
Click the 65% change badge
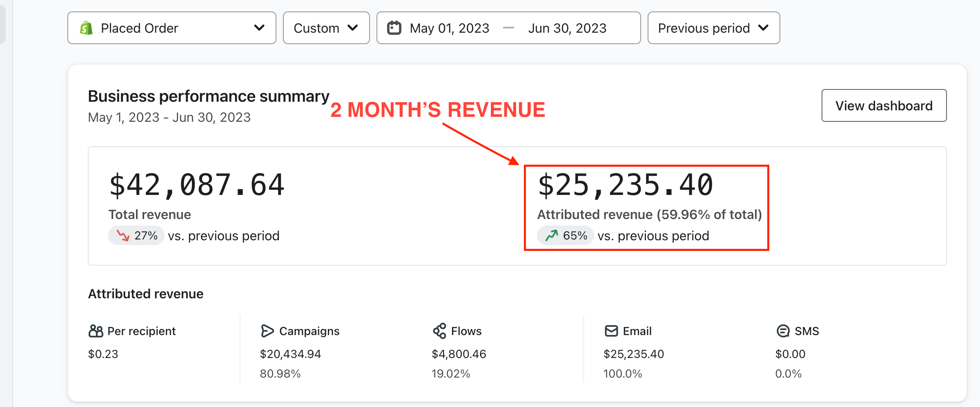[566, 236]
